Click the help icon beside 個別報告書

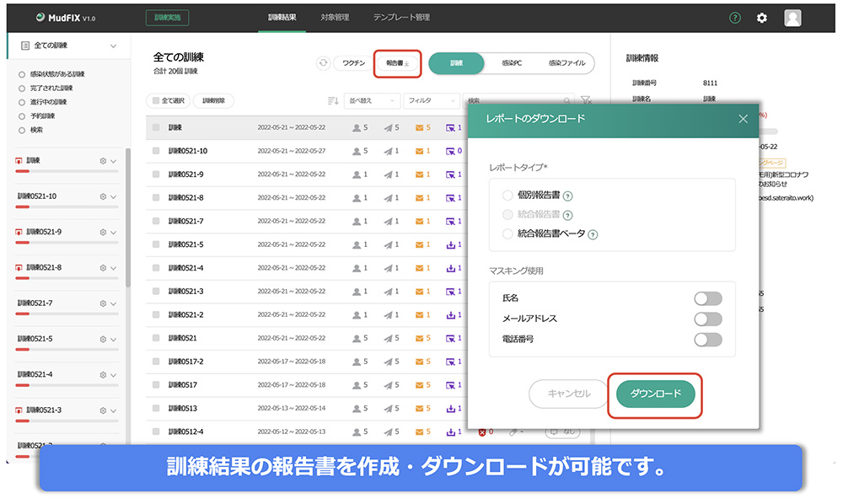click(x=568, y=196)
